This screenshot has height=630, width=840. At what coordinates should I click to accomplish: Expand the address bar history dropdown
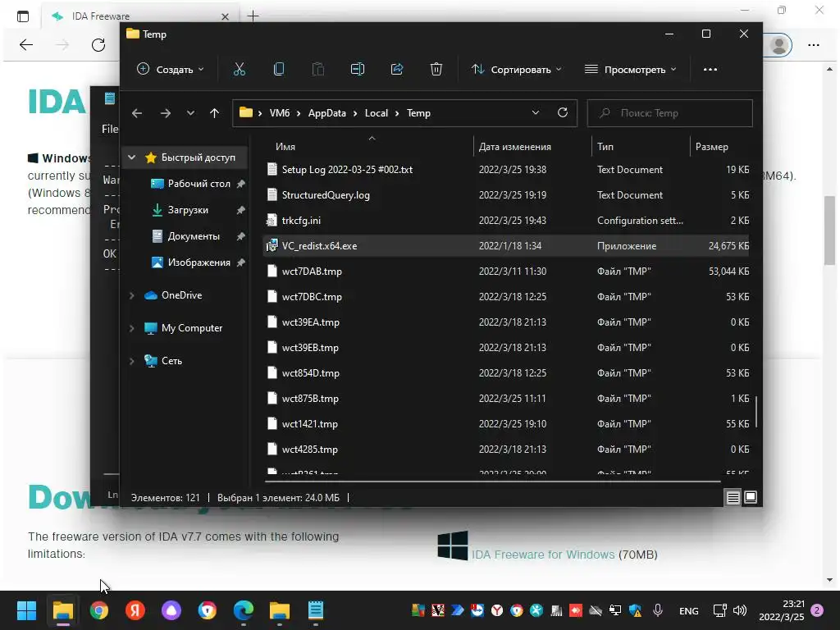535,112
